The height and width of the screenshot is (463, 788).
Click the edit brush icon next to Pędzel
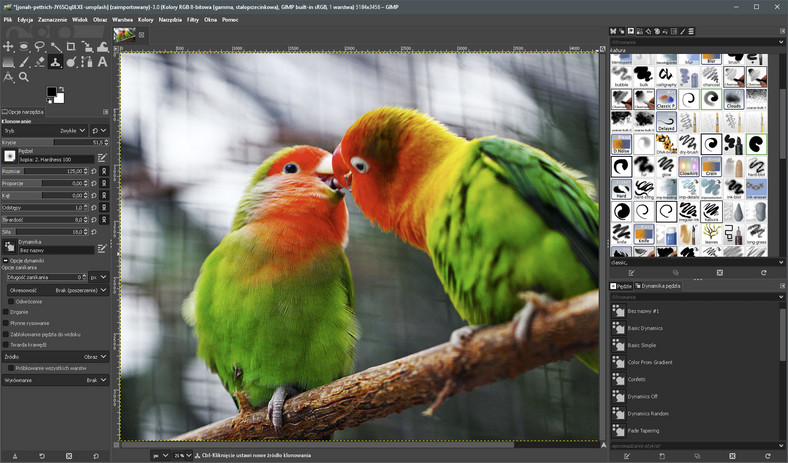click(x=101, y=158)
